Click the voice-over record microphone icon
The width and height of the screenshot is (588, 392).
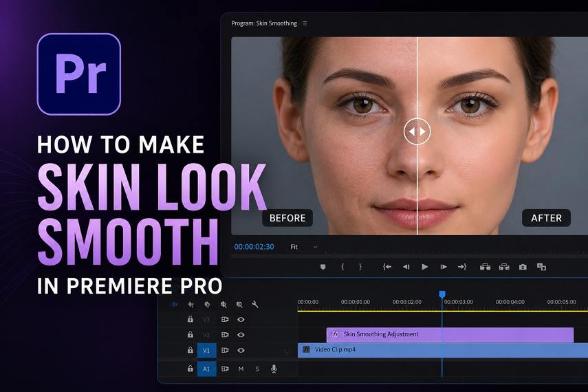[274, 369]
